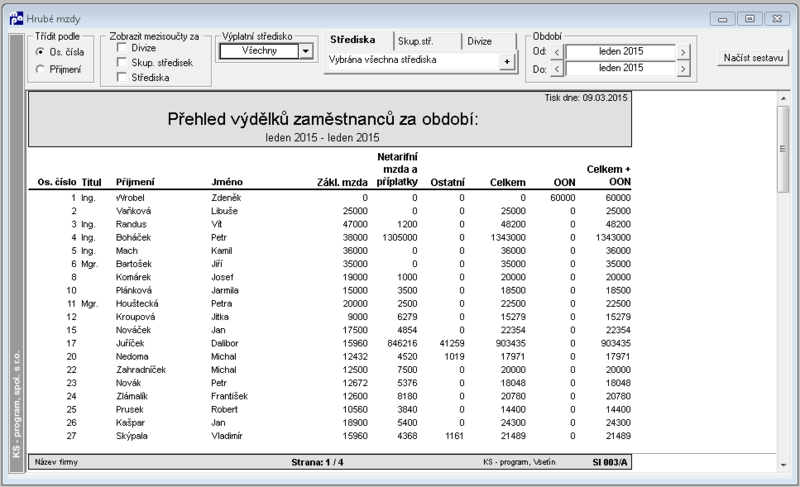Image resolution: width=800 pixels, height=487 pixels.
Task: Click the SI 003/A report code
Action: (610, 463)
